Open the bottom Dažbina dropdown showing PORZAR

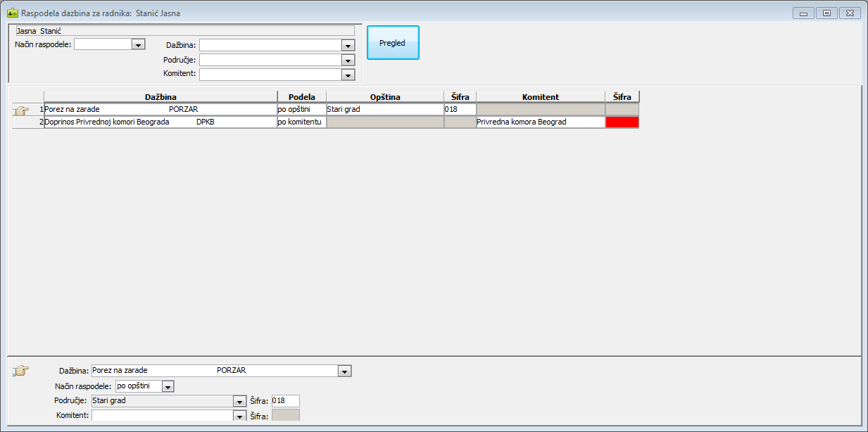(344, 371)
